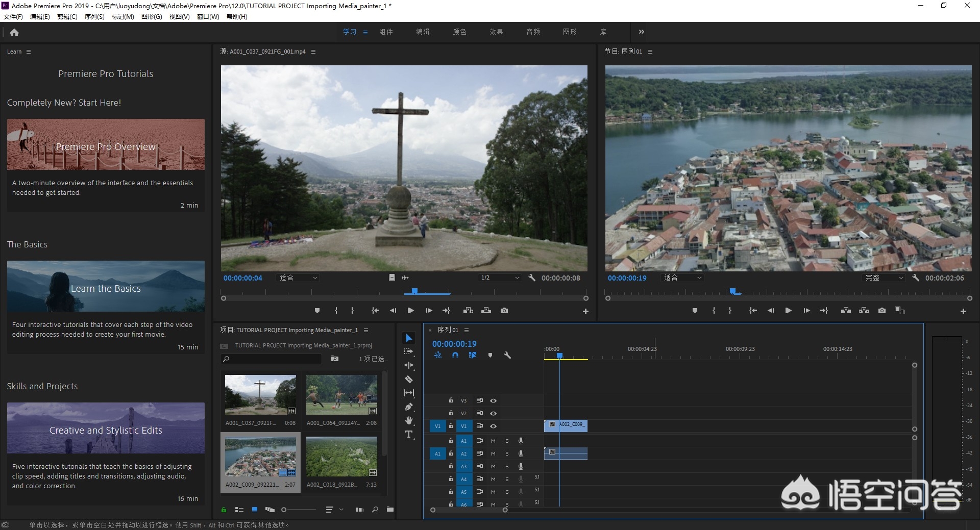Click Find magnifier in project panel footer
This screenshot has height=530, width=980.
pyautogui.click(x=375, y=510)
